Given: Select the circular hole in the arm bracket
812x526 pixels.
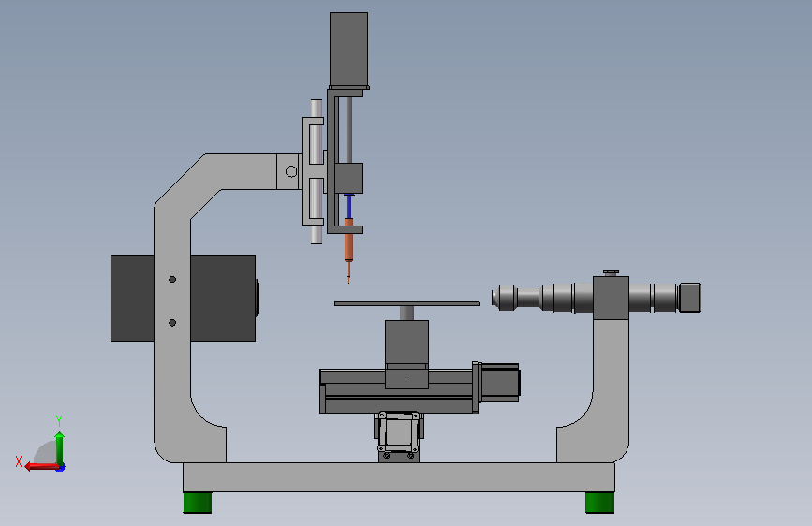Looking at the screenshot, I should coord(291,172).
